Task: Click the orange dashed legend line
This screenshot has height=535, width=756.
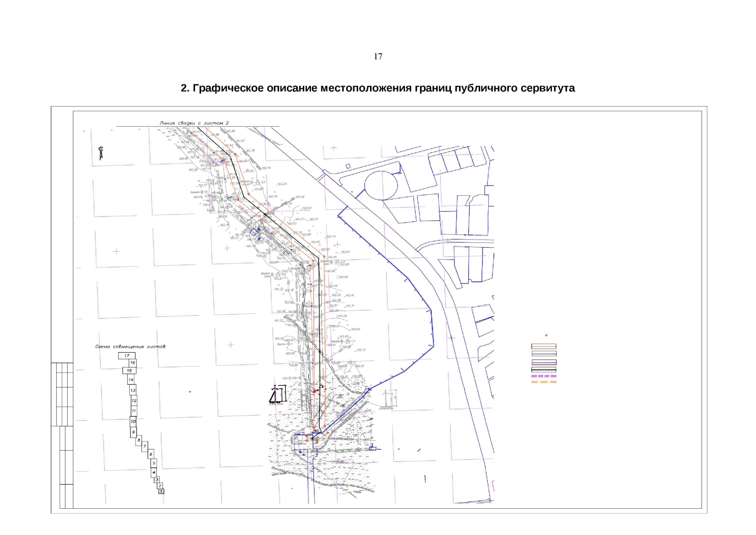Action: (544, 382)
